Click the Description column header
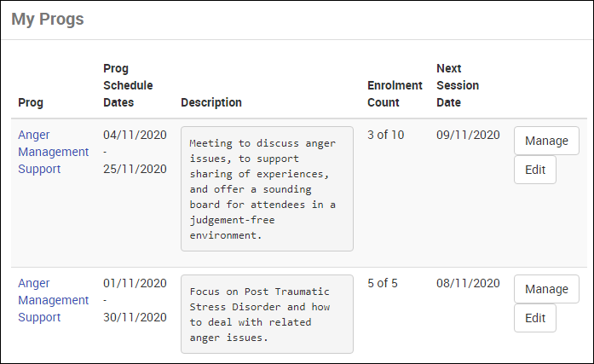 (x=211, y=102)
